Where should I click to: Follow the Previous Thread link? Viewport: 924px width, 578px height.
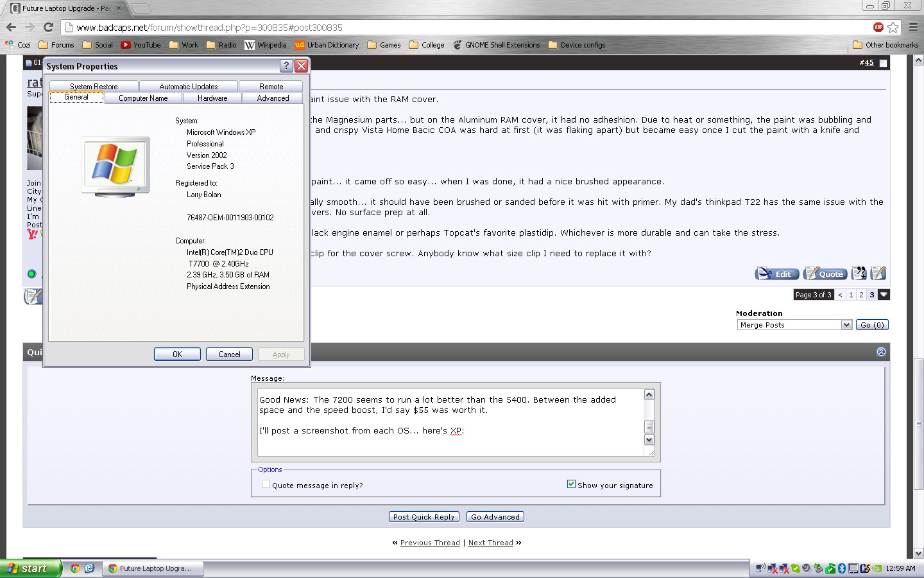click(430, 543)
